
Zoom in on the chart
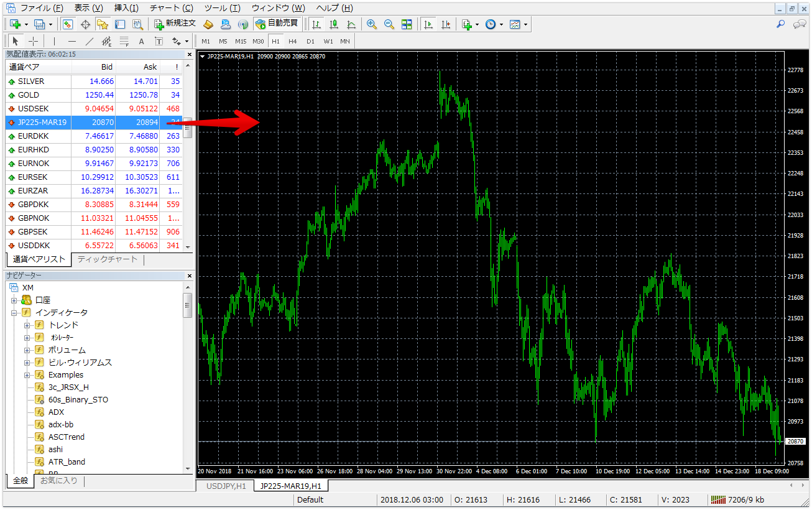pos(372,24)
